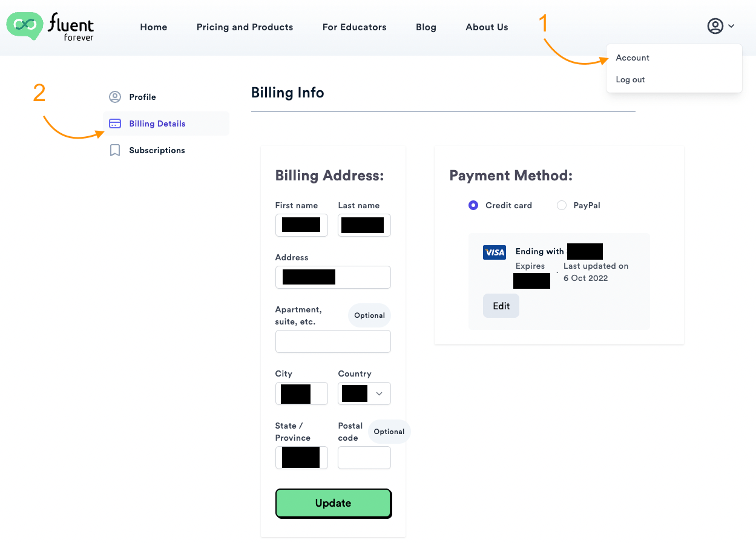Expand the account menu chevron in the header
The width and height of the screenshot is (756, 543).
[731, 27]
